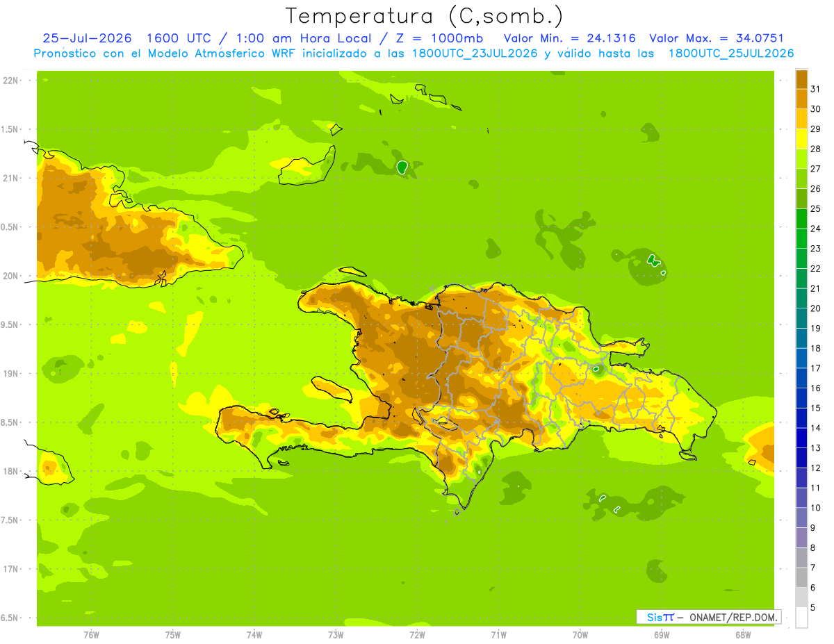This screenshot has height=644, width=834.
Task: Click the "75W" longitude label
Action: tap(173, 634)
